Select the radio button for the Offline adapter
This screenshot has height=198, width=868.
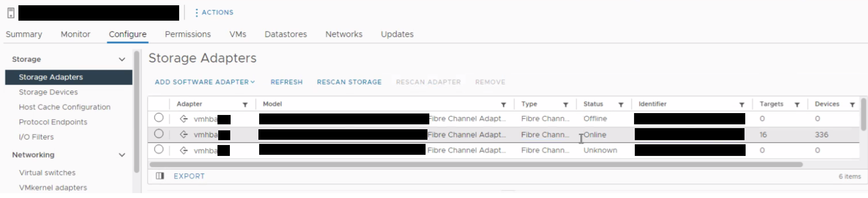point(159,118)
